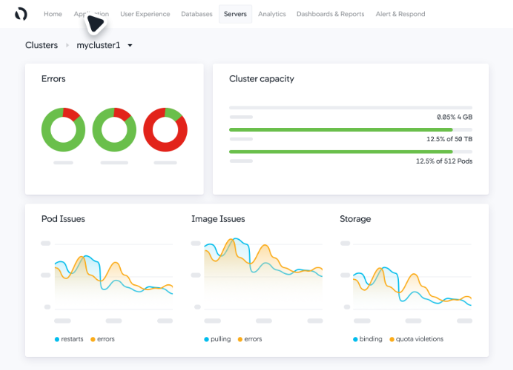Click the middle Errors donut chart

pos(114,130)
